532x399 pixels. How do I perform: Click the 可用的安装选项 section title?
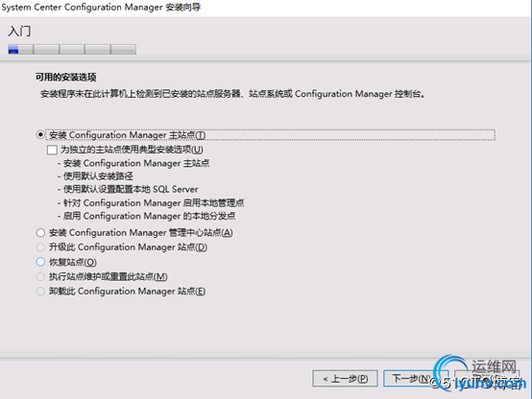66,78
